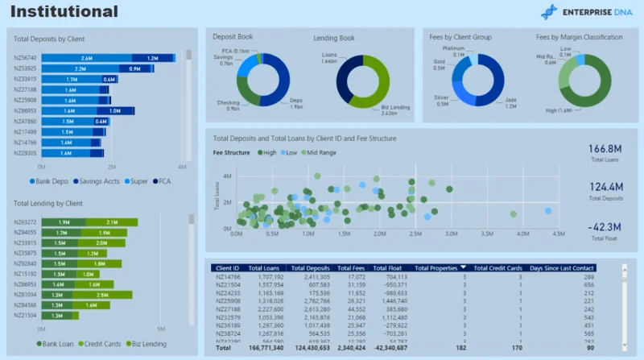The image size is (644, 360).
Task: Click Total Deposits value 124,430,653
Action: 312,348
